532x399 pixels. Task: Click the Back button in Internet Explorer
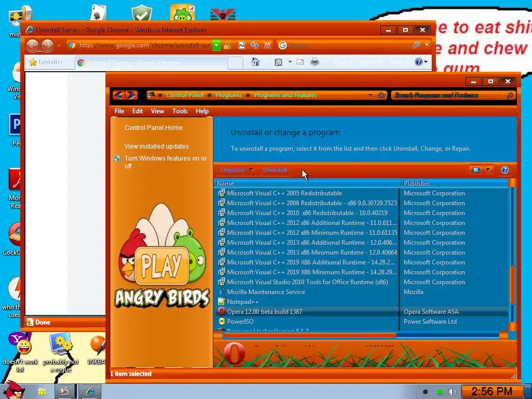pyautogui.click(x=33, y=45)
